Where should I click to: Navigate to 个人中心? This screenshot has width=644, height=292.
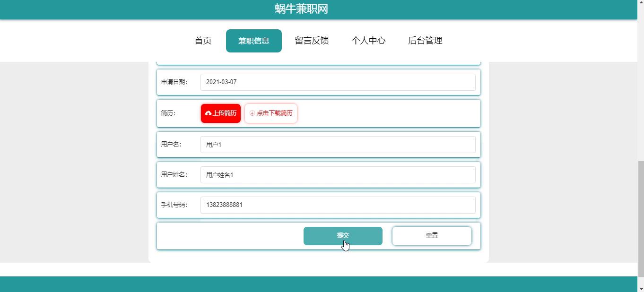pos(368,41)
